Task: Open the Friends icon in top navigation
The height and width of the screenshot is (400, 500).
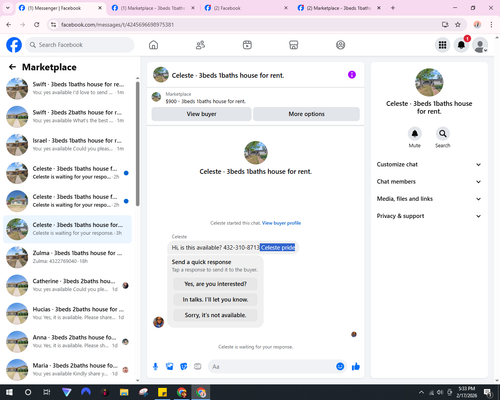Action: [x=200, y=45]
